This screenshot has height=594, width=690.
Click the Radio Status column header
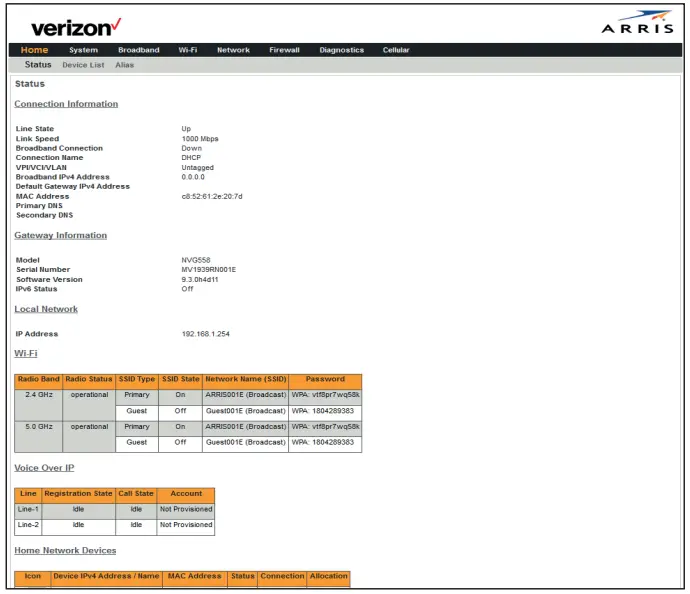point(89,379)
